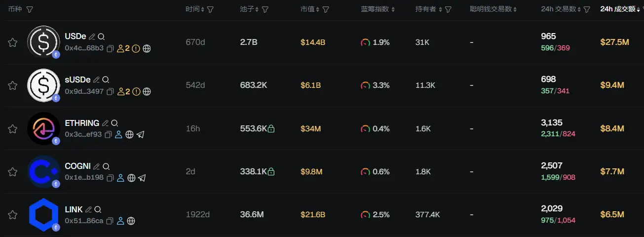Click the edit pencil beside sUSDe
The width and height of the screenshot is (644, 237).
[96, 79]
